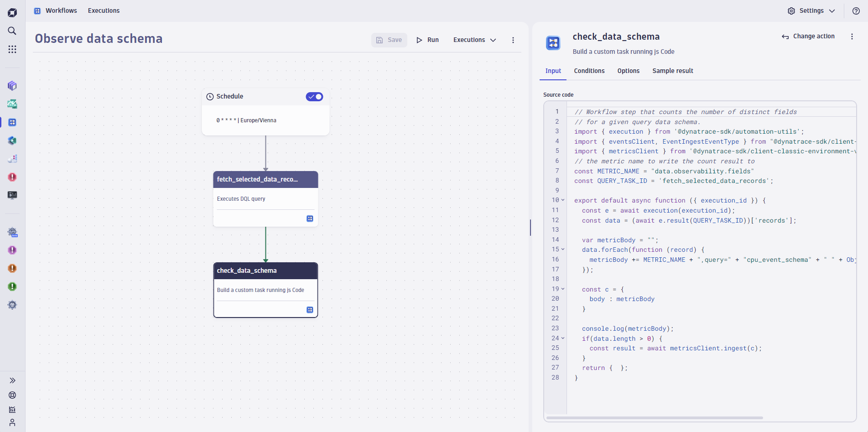Disable the Schedule toggle switch
This screenshot has height=432, width=868.
(x=314, y=96)
